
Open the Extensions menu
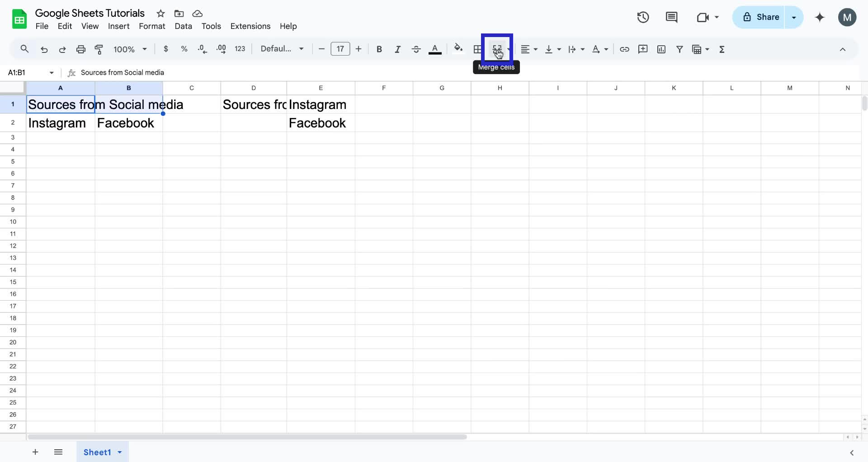(250, 26)
